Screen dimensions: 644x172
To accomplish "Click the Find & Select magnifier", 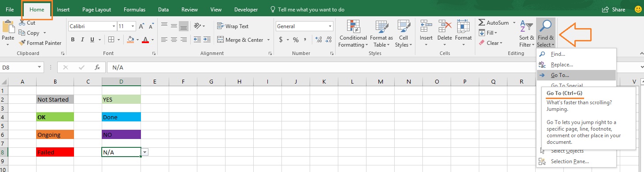I will pyautogui.click(x=545, y=26).
